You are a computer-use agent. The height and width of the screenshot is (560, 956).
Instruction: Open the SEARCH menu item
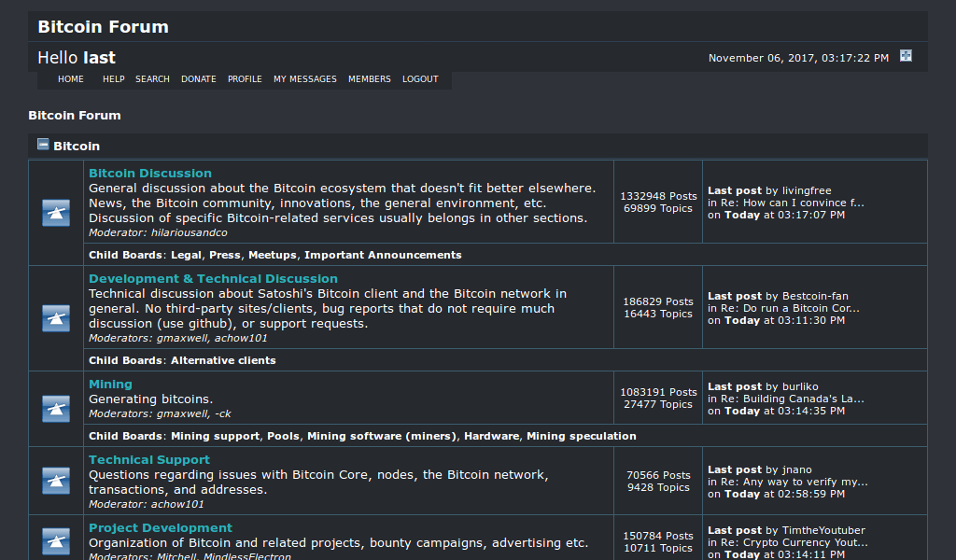tap(152, 79)
